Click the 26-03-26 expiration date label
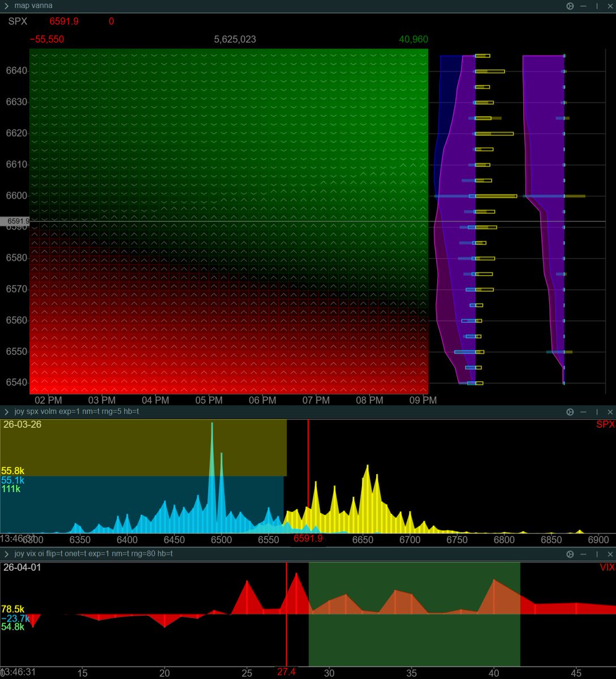This screenshot has height=679, width=616. [21, 424]
